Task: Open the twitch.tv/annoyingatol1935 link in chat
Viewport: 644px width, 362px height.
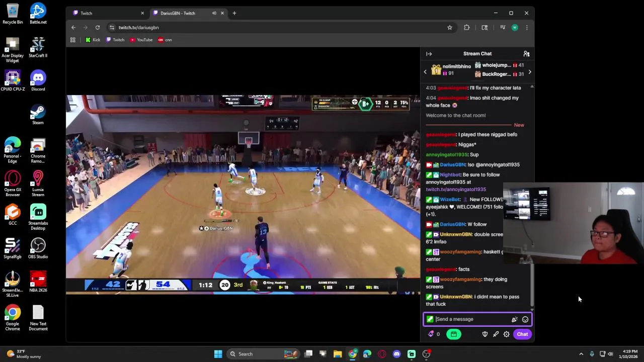Action: [456, 190]
